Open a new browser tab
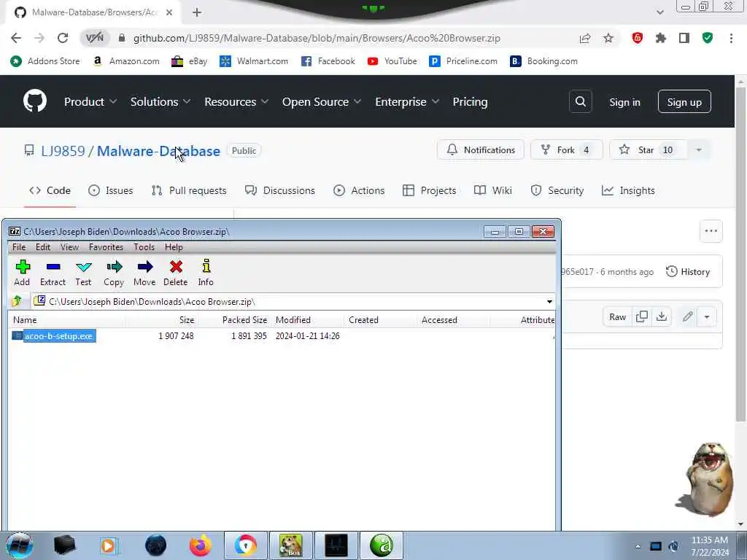 197,12
